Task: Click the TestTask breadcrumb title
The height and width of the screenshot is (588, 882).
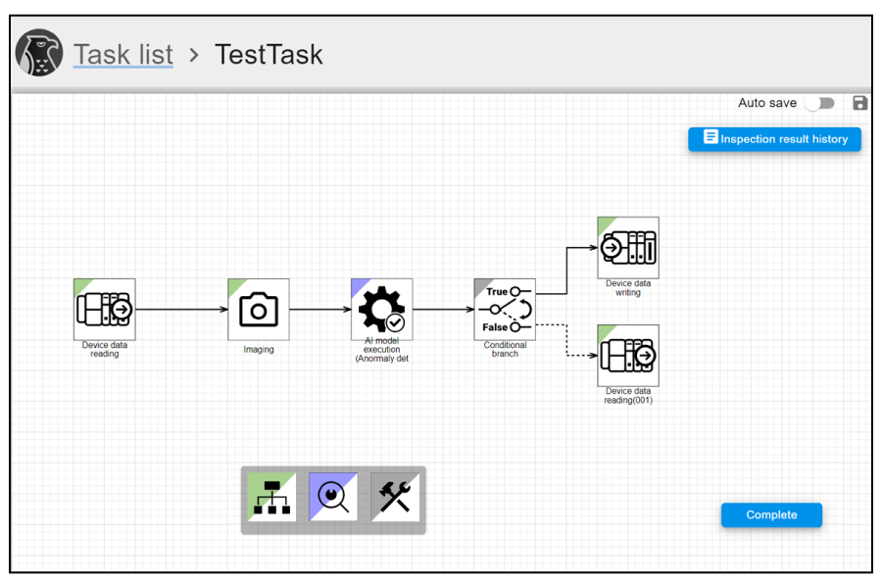Action: (269, 54)
